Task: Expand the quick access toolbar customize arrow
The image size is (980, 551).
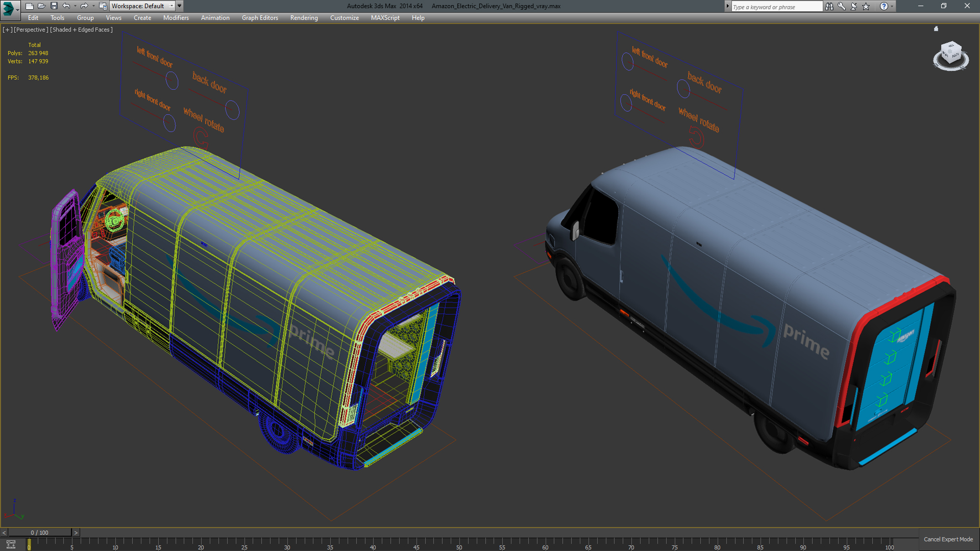Action: coord(179,6)
